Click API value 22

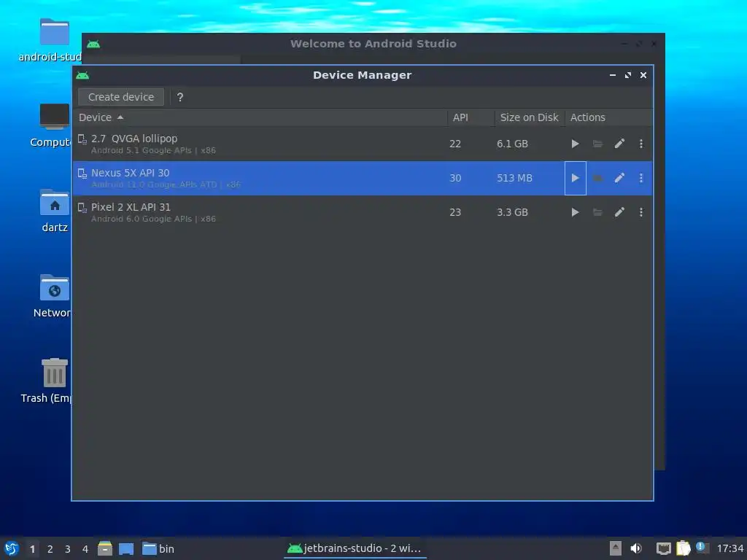pyautogui.click(x=455, y=144)
